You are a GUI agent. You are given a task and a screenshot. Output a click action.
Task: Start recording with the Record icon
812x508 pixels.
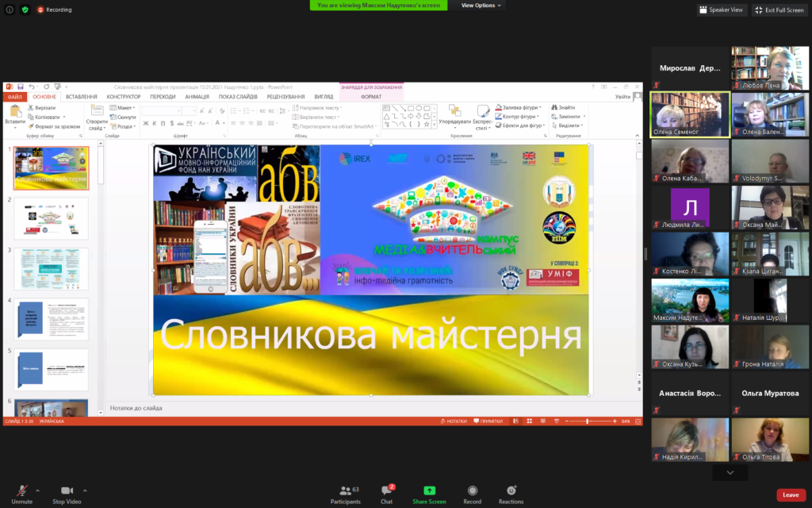point(473,491)
